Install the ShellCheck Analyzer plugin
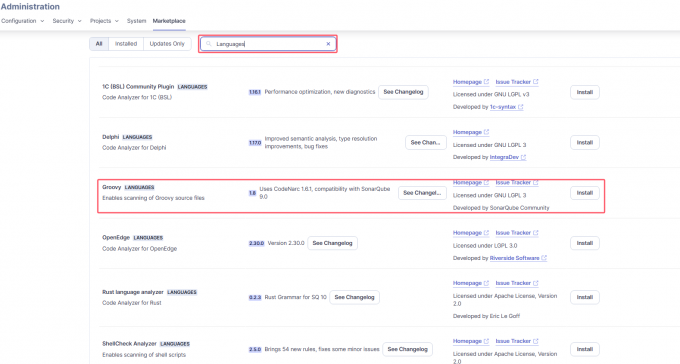Screen dimensions: 680x364 click(585, 349)
